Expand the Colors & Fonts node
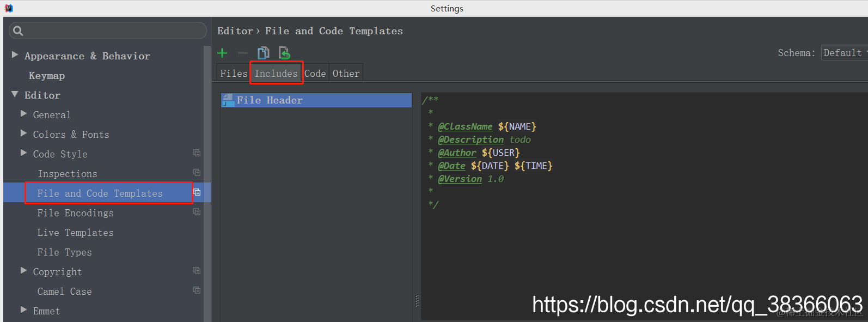The image size is (868, 322). pos(24,133)
